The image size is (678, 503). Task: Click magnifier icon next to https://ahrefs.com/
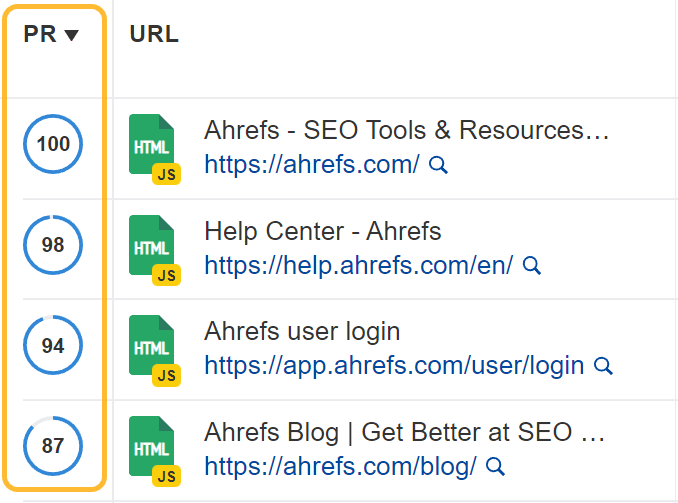[438, 165]
